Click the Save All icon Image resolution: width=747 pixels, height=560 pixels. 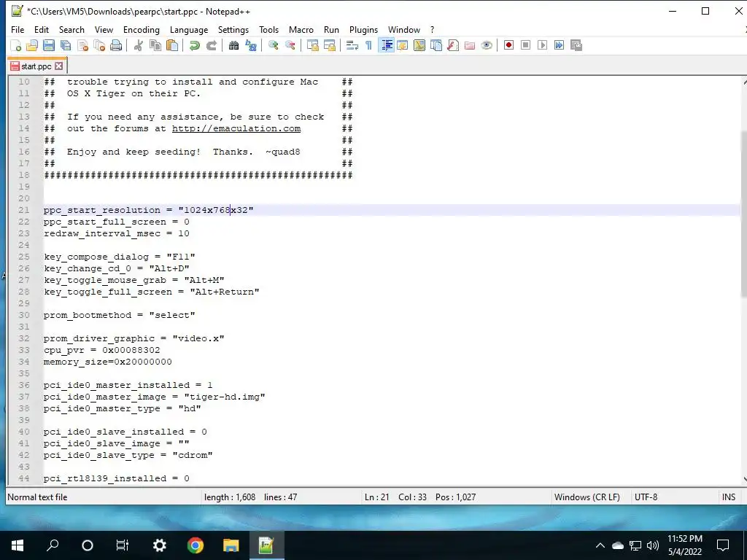coord(66,46)
